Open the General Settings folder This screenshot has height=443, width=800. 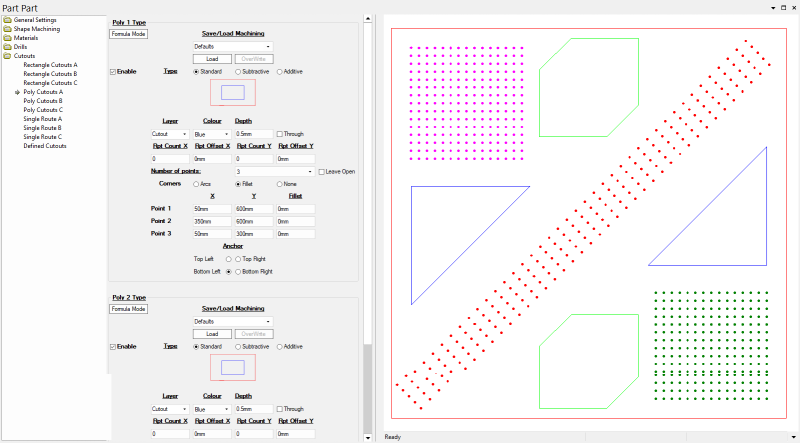tap(34, 20)
